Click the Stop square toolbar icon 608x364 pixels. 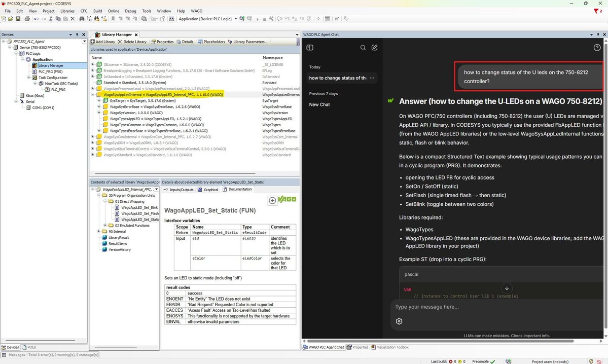[265, 19]
